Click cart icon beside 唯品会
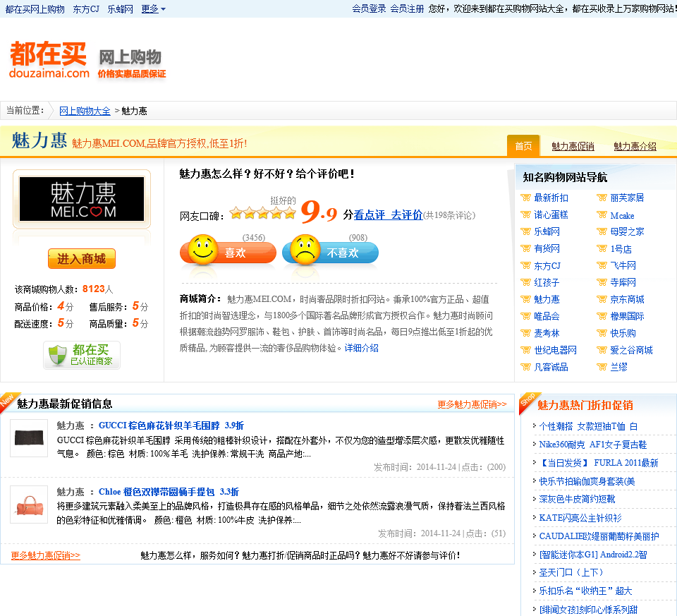Viewport: 677px width, 616px height. point(525,316)
